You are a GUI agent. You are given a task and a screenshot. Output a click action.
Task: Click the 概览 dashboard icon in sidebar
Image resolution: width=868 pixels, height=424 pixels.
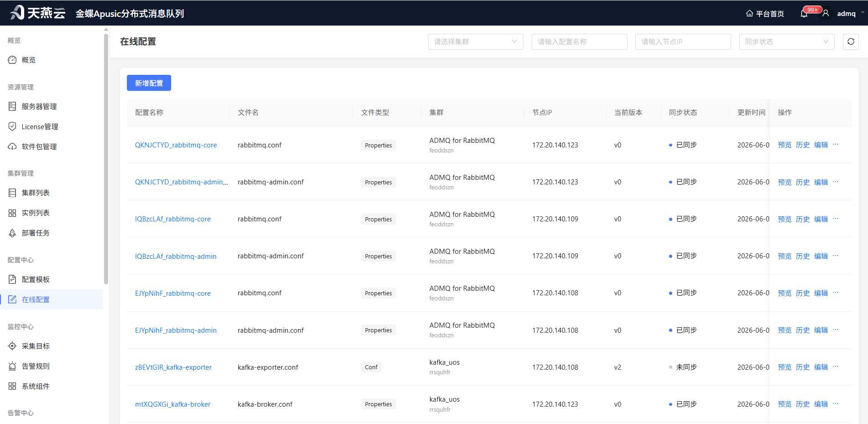12,60
